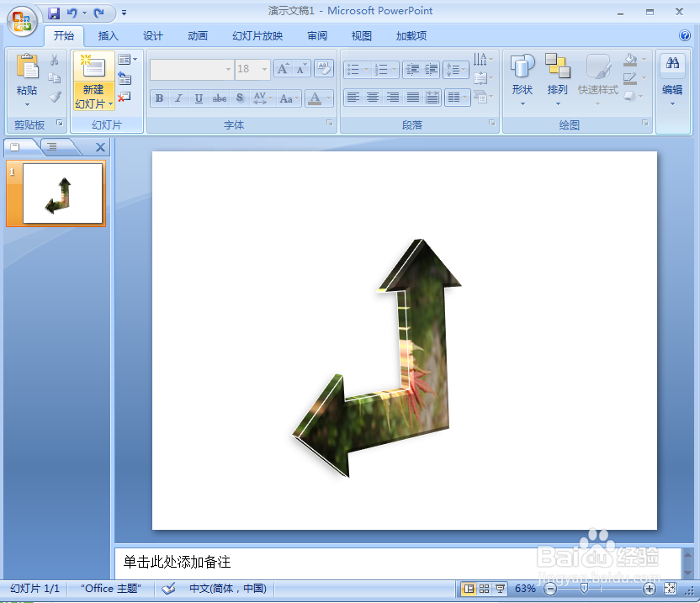
Task: Toggle italic formatting
Action: tap(178, 98)
